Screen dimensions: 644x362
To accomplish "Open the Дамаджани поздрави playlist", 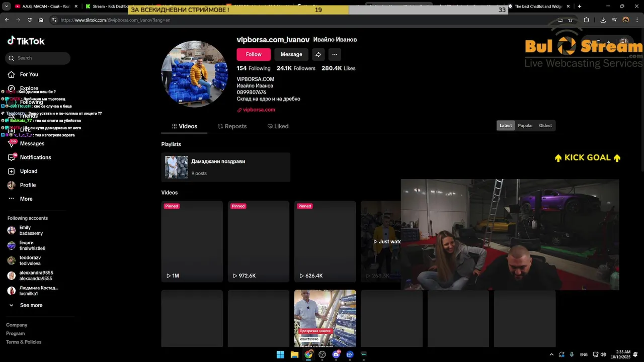I will [226, 167].
